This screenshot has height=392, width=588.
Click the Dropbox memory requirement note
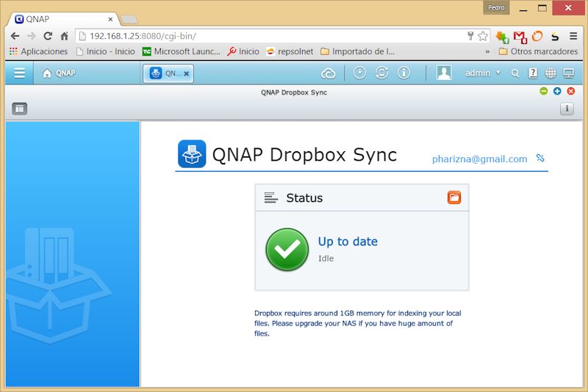pyautogui.click(x=358, y=323)
